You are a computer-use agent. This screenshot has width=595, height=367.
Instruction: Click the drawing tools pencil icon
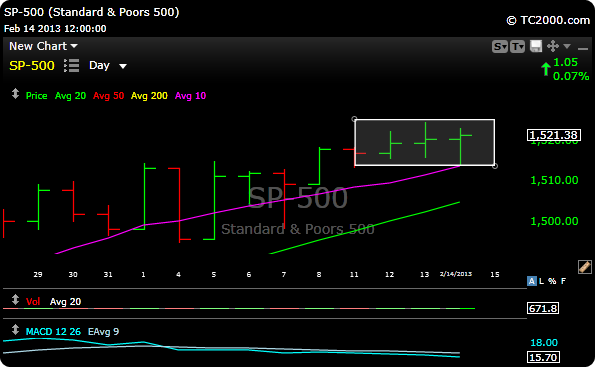click(x=584, y=267)
